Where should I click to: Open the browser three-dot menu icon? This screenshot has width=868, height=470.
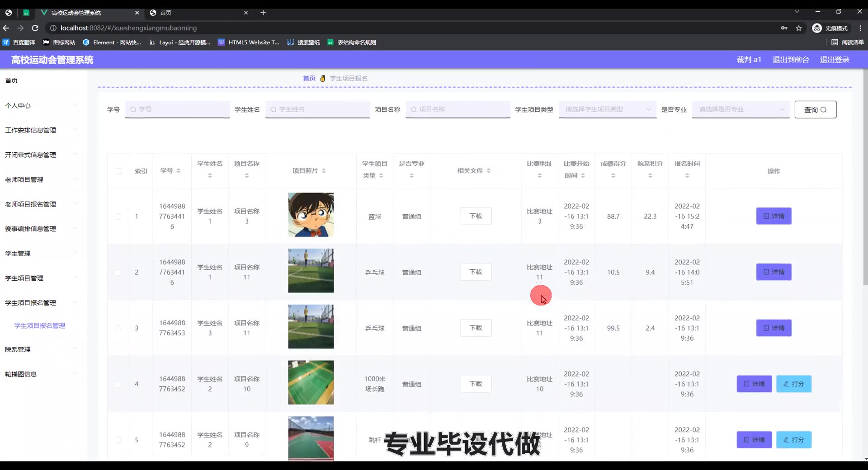[x=860, y=28]
